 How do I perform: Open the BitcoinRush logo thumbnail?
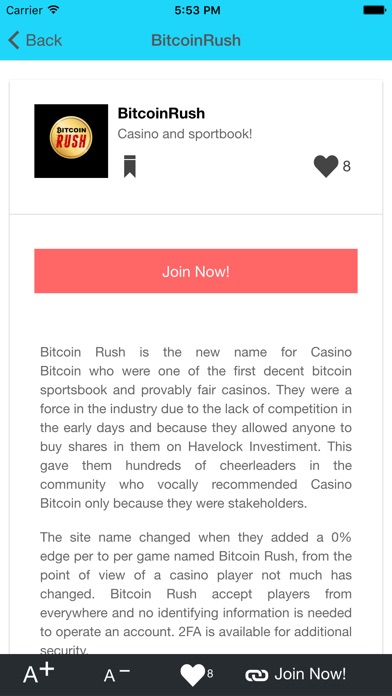click(71, 141)
